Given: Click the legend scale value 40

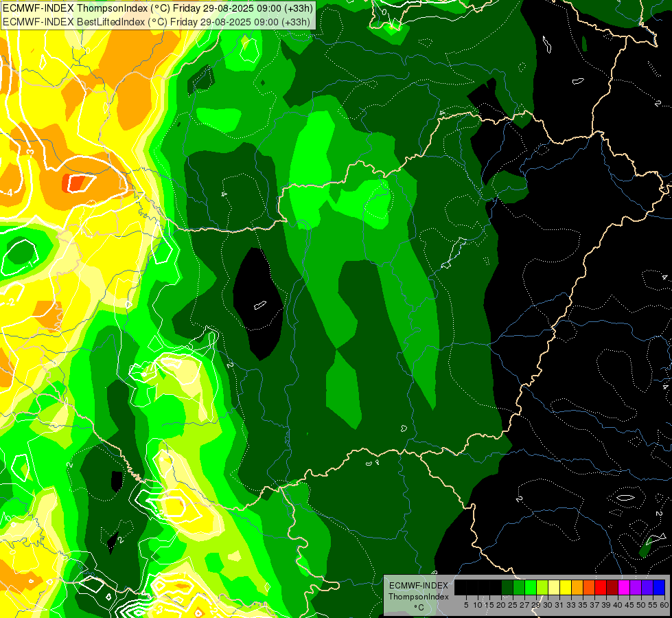Looking at the screenshot, I should pos(618,605).
